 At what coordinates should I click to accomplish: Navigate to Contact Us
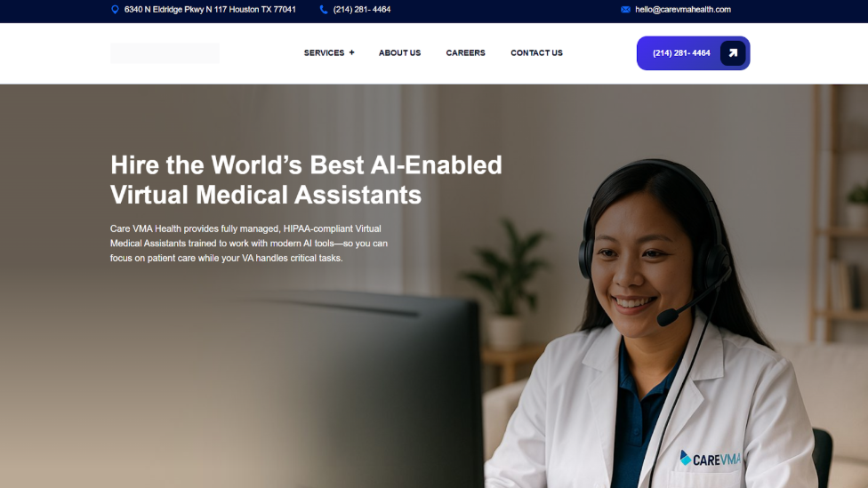536,52
